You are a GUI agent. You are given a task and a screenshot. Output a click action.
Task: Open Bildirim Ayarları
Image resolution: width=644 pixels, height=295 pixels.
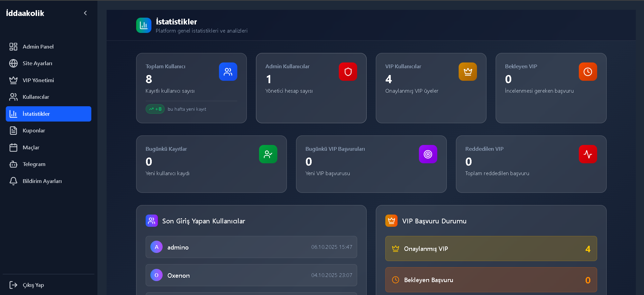point(49,181)
